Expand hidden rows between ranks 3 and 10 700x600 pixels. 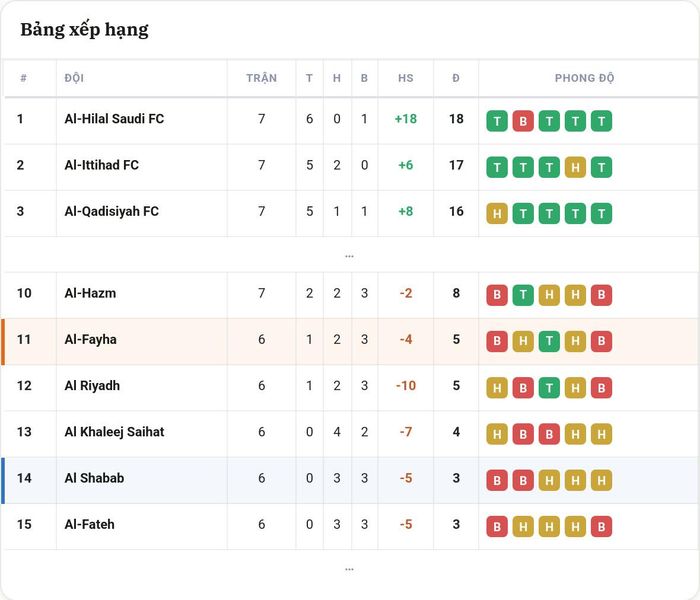349,256
